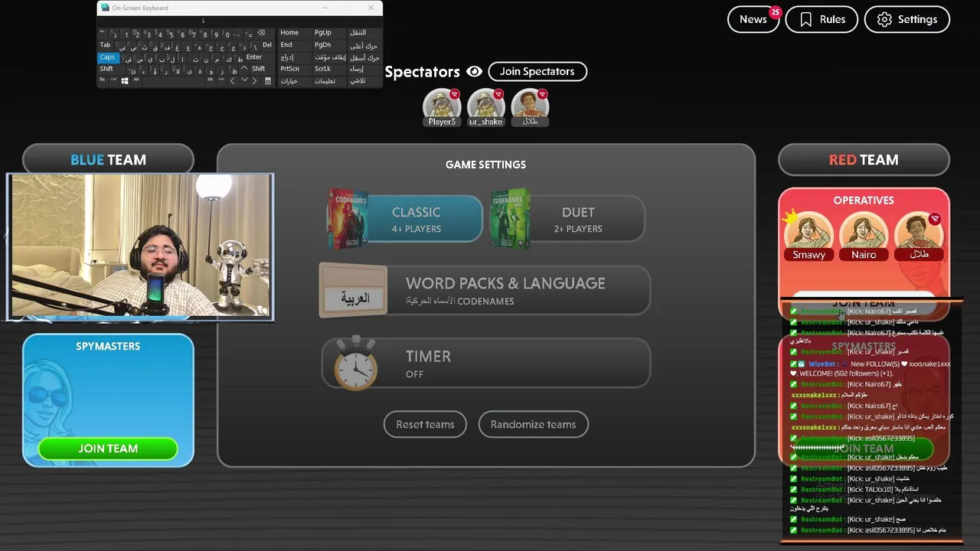Click the End key on On-Screen Keyboard
Screen dimensions: 980x551
coord(295,46)
